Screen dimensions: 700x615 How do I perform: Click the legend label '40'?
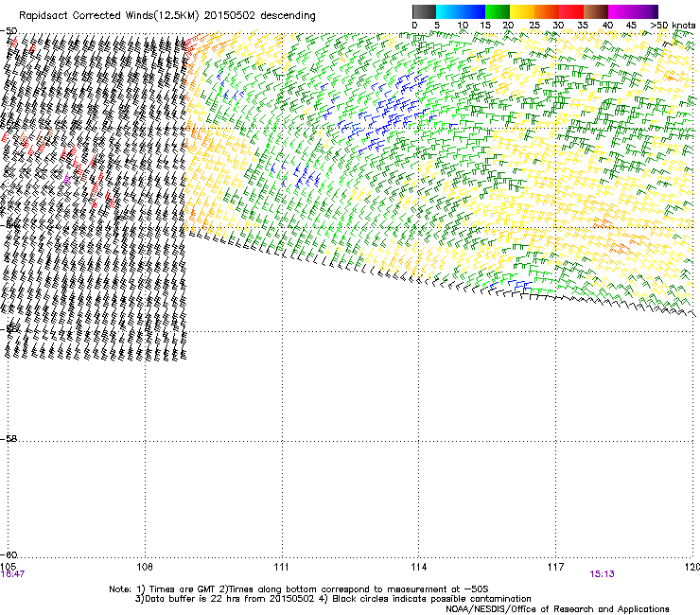click(x=607, y=26)
